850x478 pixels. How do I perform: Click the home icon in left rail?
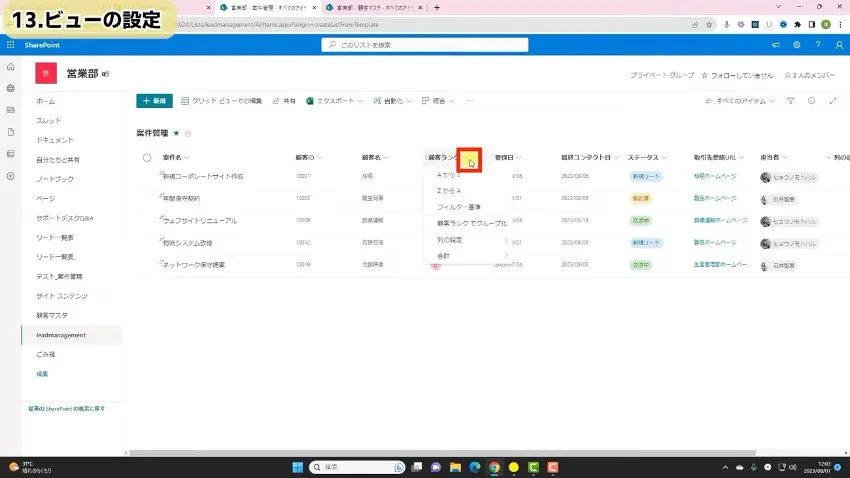click(10, 66)
